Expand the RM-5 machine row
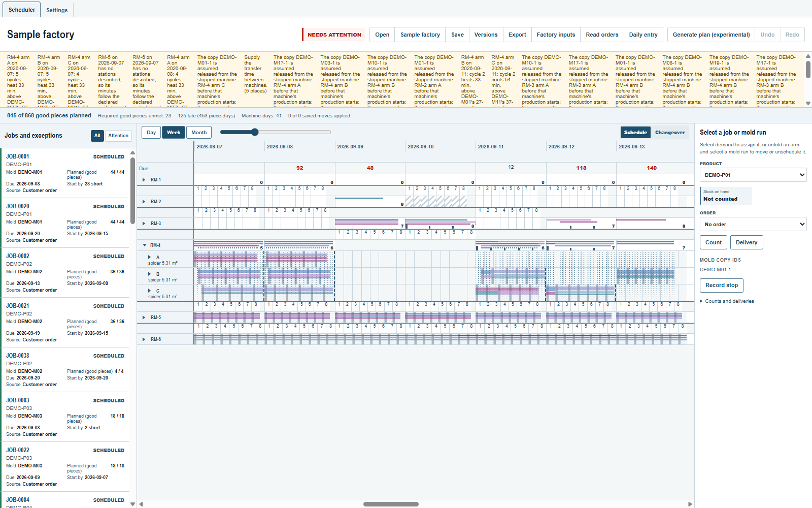This screenshot has width=812, height=508. pos(144,317)
